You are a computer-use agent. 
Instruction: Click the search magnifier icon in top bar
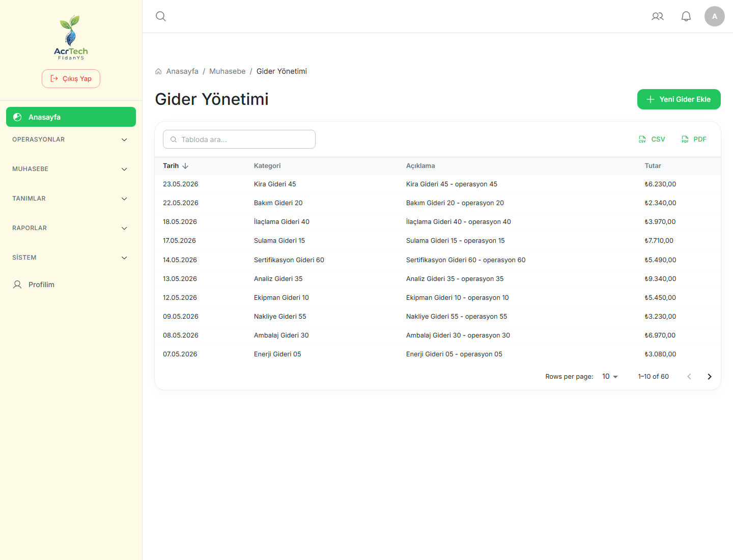161,16
